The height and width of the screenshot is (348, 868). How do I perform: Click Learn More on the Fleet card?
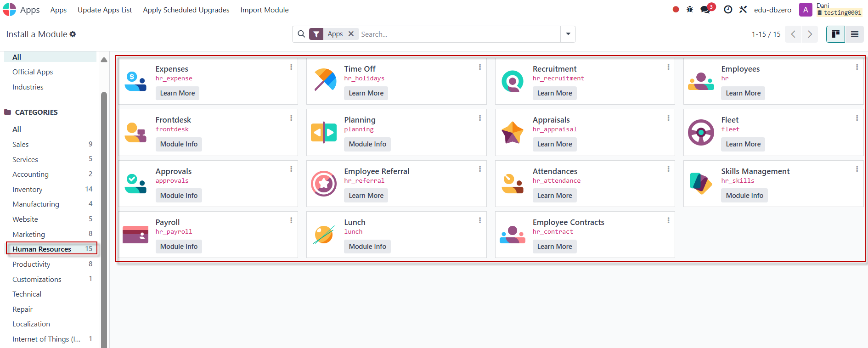coord(743,144)
